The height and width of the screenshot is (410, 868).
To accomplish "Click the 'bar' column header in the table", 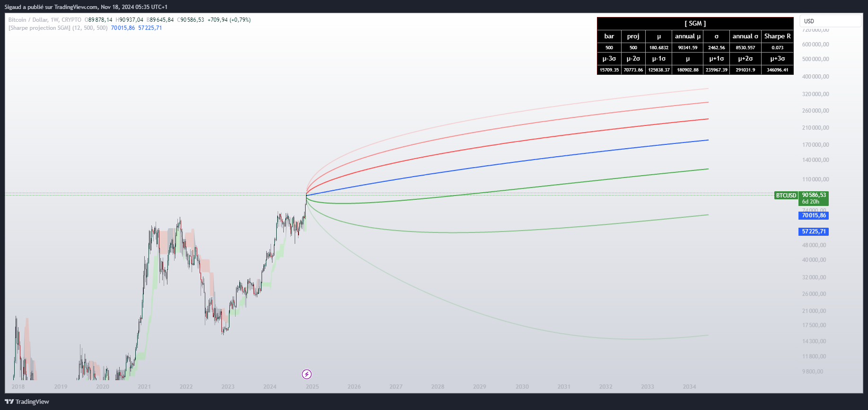I will 609,36.
